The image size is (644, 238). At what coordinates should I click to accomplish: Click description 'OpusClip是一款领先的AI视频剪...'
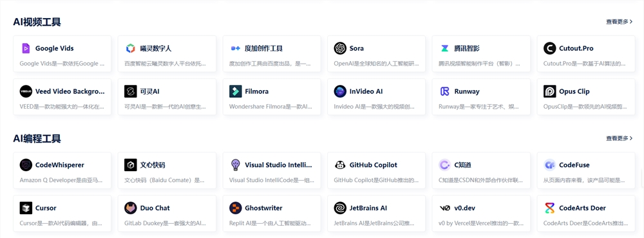click(585, 107)
